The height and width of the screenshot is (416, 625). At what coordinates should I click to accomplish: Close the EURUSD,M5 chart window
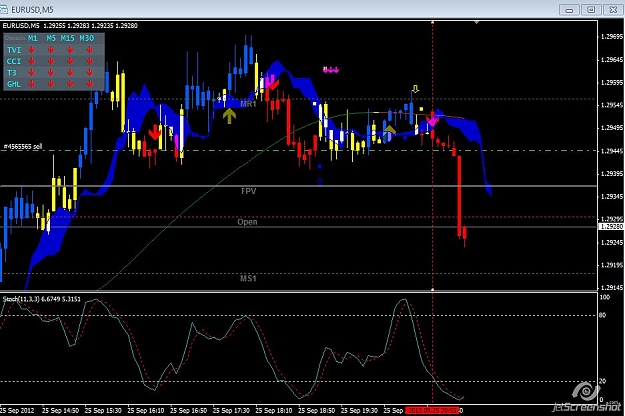point(613,10)
